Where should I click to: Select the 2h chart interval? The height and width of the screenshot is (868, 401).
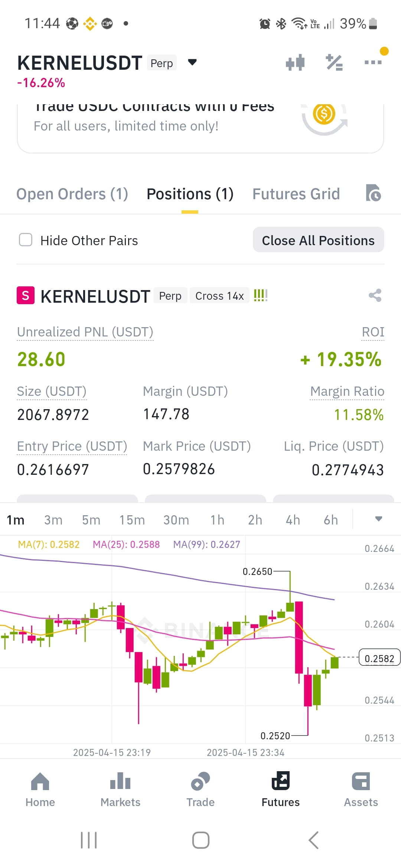(x=255, y=520)
